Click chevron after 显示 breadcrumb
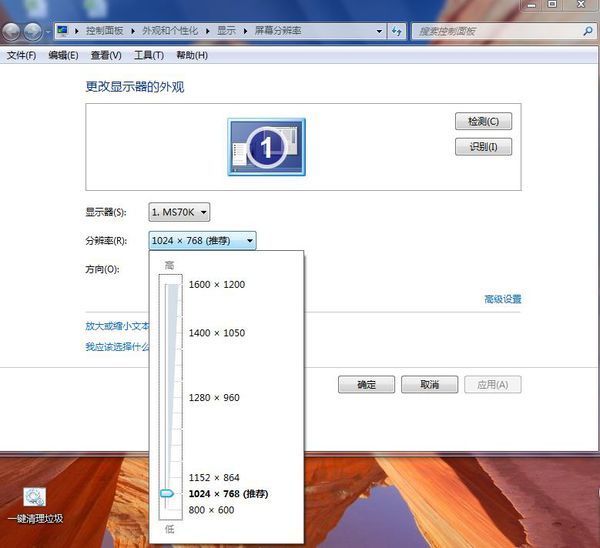Screen dimensions: 600x548 [245, 31]
